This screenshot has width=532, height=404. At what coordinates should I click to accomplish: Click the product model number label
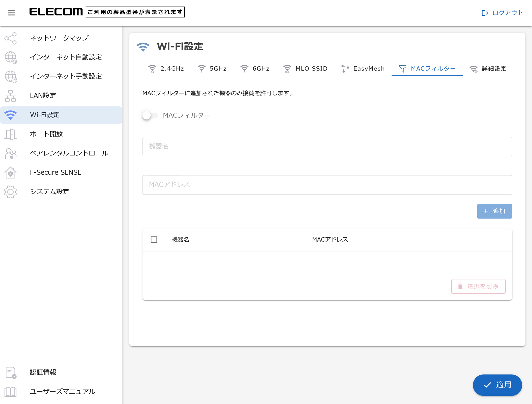(x=135, y=12)
